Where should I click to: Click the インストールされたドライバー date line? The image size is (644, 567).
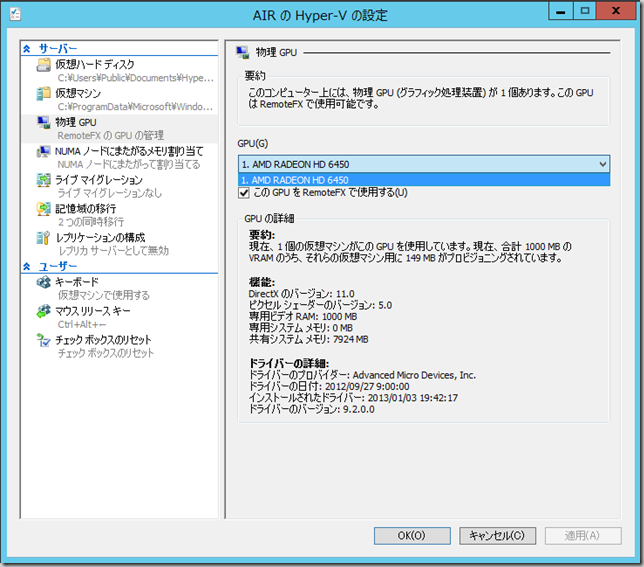(353, 398)
